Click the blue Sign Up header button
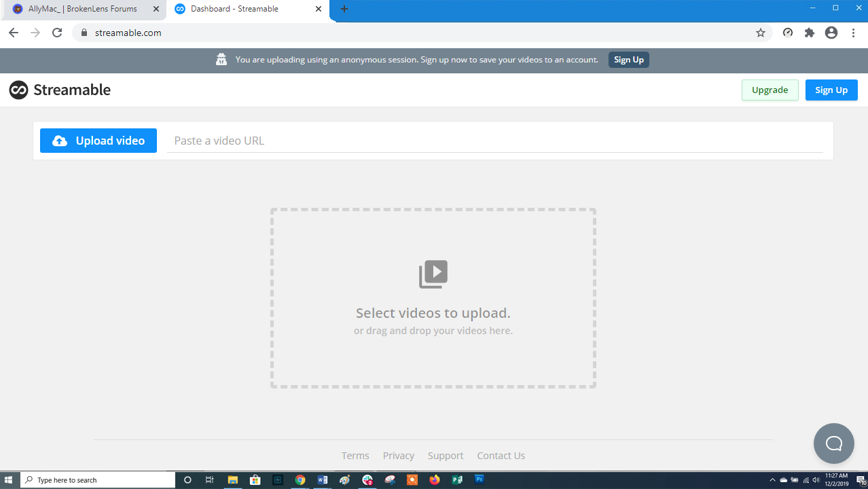868x489 pixels. 831,90
